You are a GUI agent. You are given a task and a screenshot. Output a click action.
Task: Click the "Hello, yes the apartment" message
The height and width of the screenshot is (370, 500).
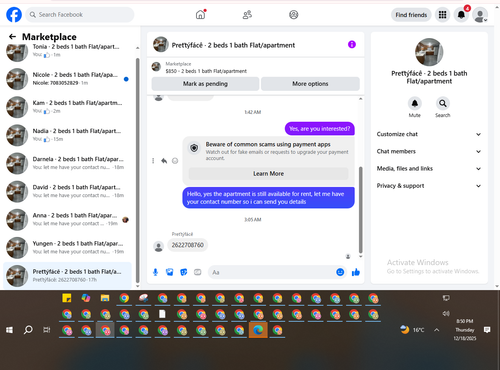point(268,198)
